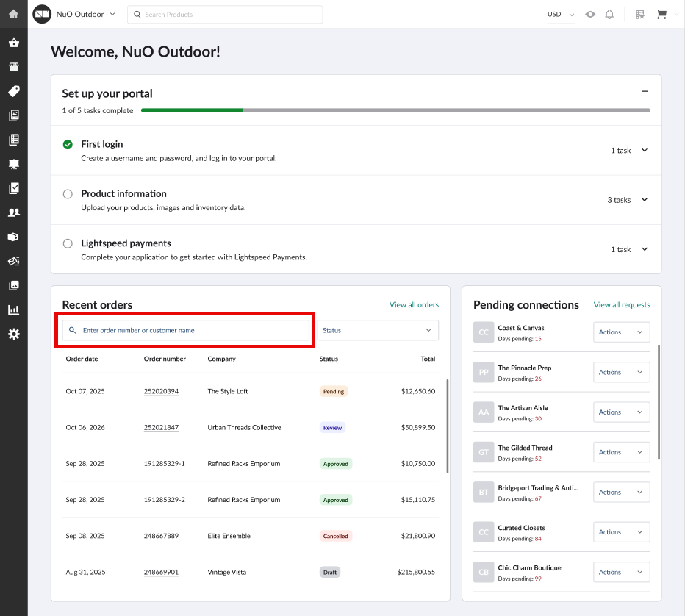Click the View all orders link
Screen dimensions: 685x616
[414, 304]
